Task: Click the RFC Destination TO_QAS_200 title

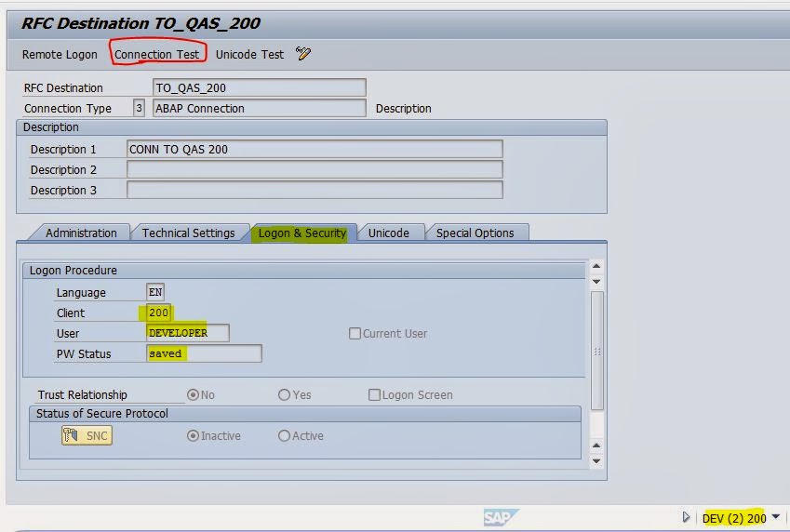Action: pyautogui.click(x=141, y=23)
